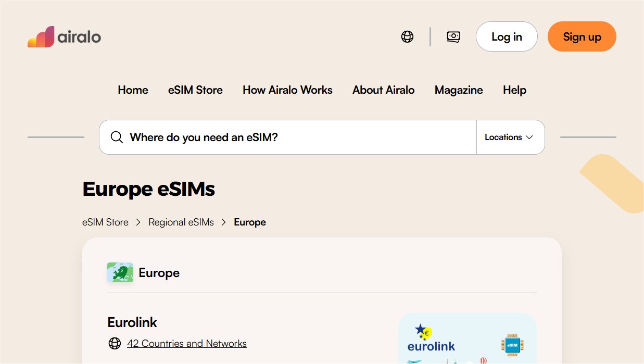
Task: Navigate to About Airalo
Action: 384,90
